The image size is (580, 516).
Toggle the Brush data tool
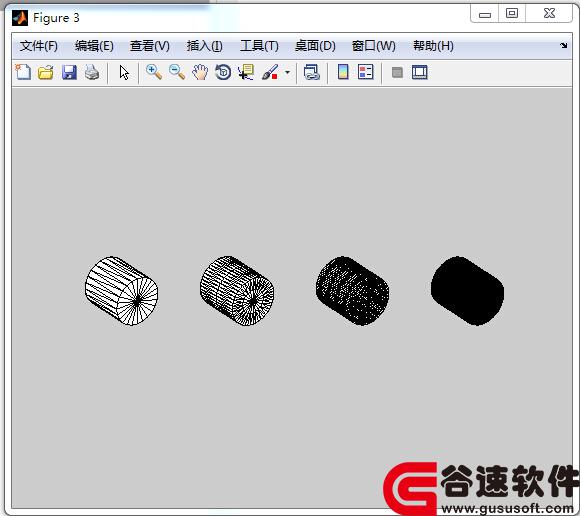(270, 72)
